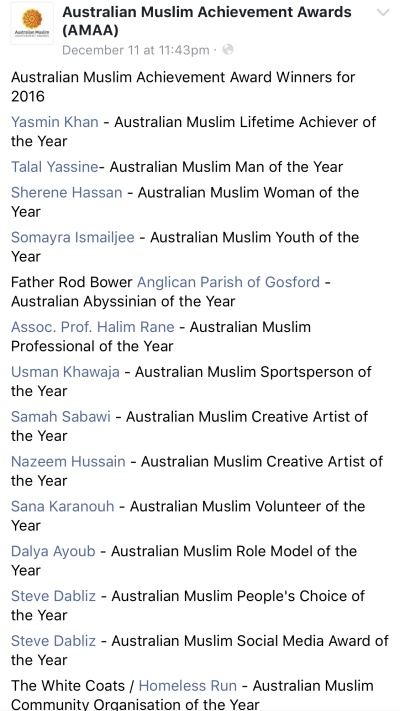Open Steve Dabliz People's Choice link
400x711 pixels.
(54, 596)
